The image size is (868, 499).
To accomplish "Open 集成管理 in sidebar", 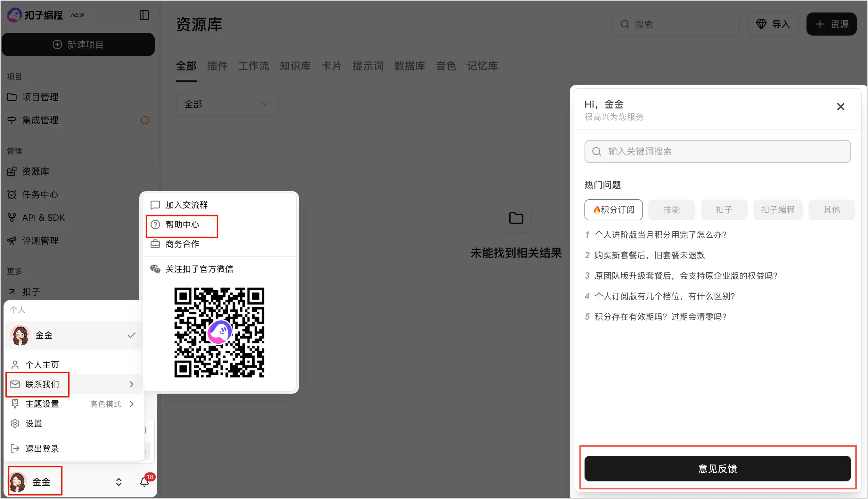I will coord(78,120).
